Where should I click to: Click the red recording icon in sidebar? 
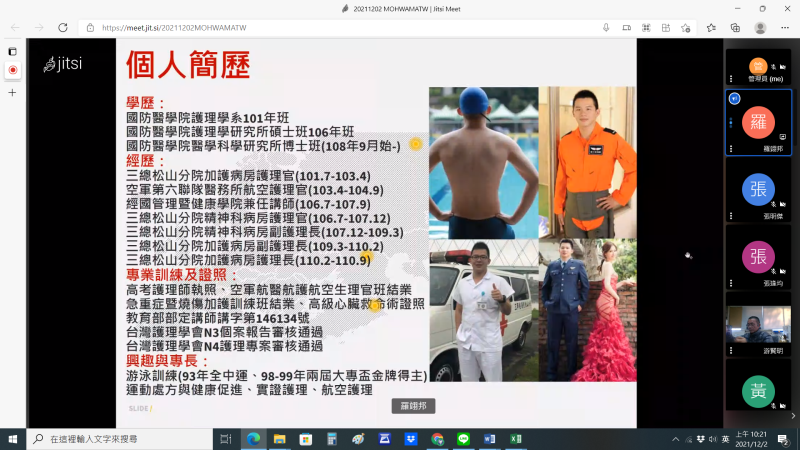(x=12, y=70)
